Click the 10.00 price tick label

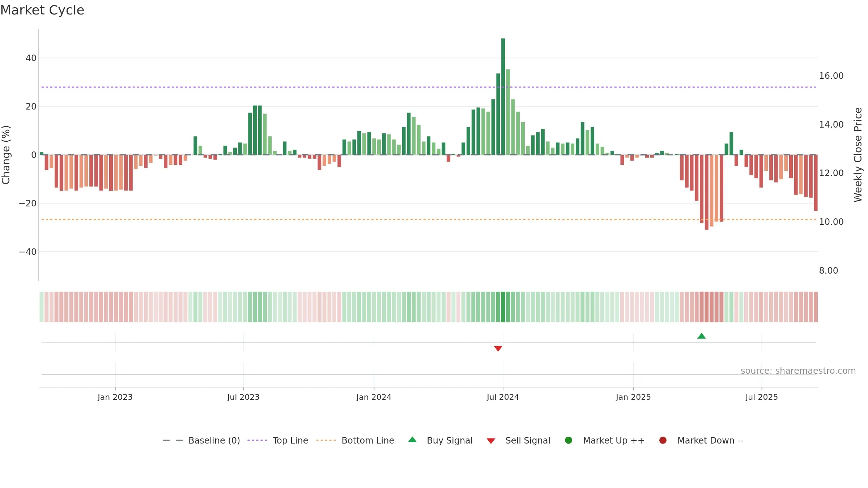pos(831,222)
